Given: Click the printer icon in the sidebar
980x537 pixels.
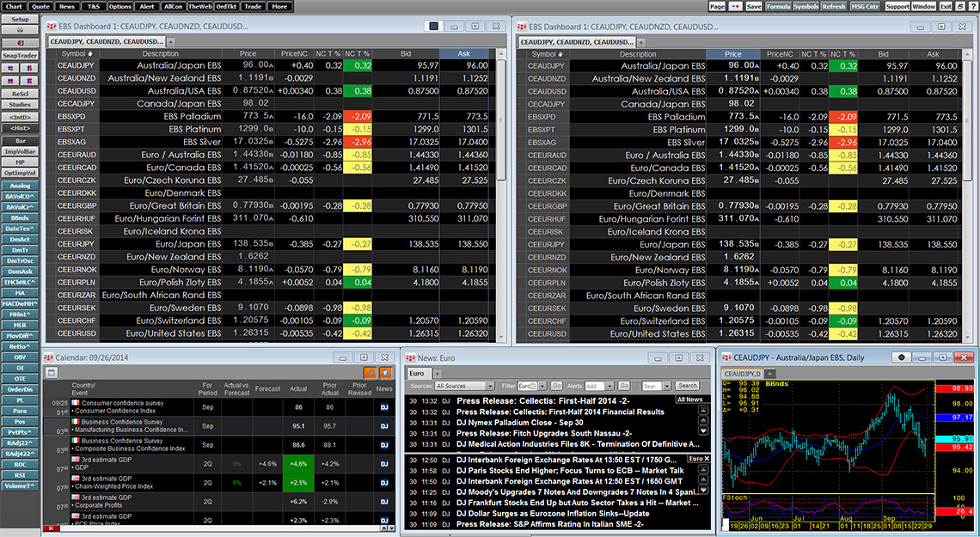Looking at the screenshot, I should (20, 30).
